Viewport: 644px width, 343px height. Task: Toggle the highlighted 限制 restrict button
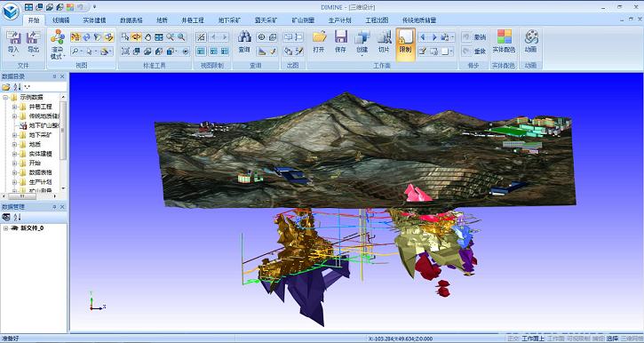click(405, 44)
